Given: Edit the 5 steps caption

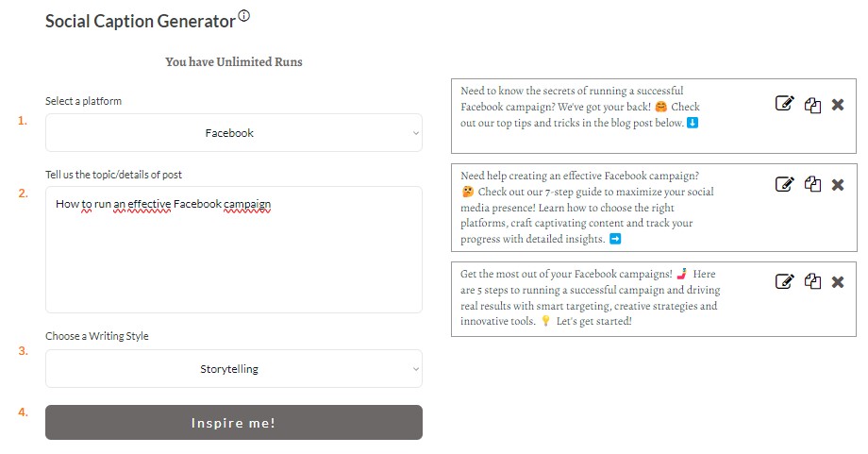Looking at the screenshot, I should 784,281.
